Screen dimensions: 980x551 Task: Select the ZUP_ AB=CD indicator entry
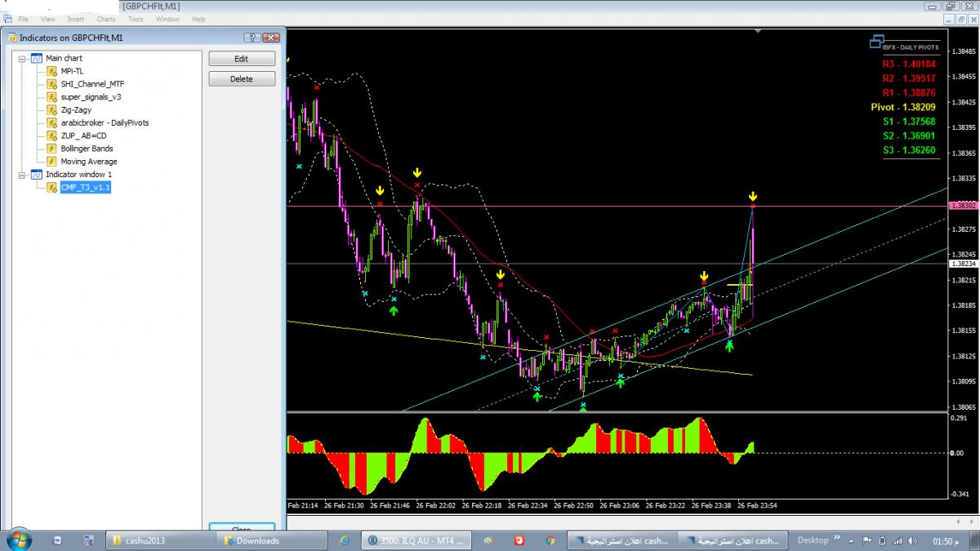(x=83, y=136)
